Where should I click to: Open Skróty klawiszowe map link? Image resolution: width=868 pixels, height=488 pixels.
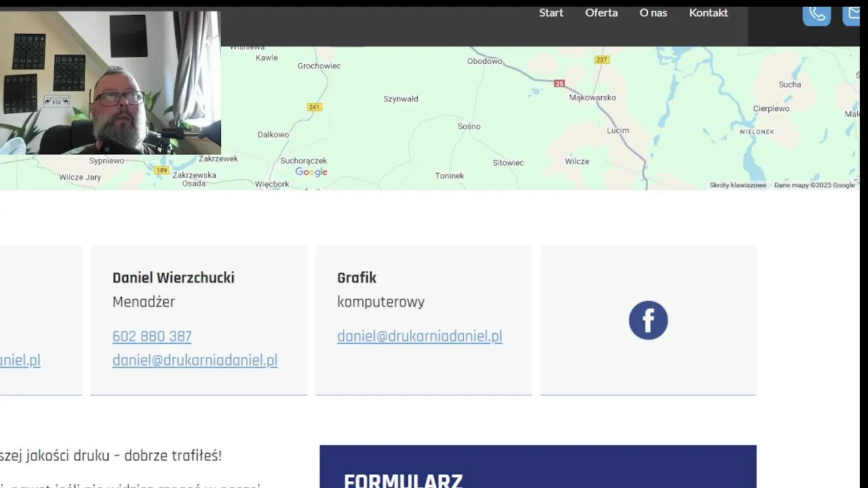click(x=738, y=185)
